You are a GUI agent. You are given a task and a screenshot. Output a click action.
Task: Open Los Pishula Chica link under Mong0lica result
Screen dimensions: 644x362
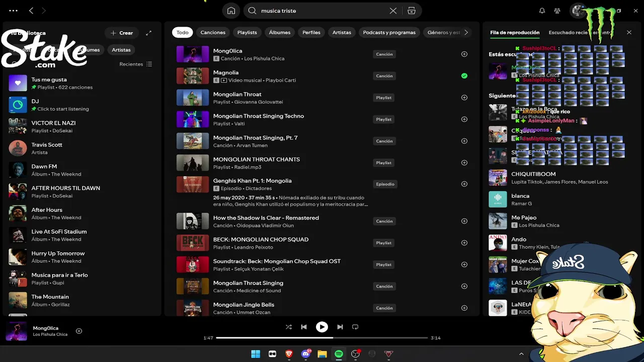point(264,58)
